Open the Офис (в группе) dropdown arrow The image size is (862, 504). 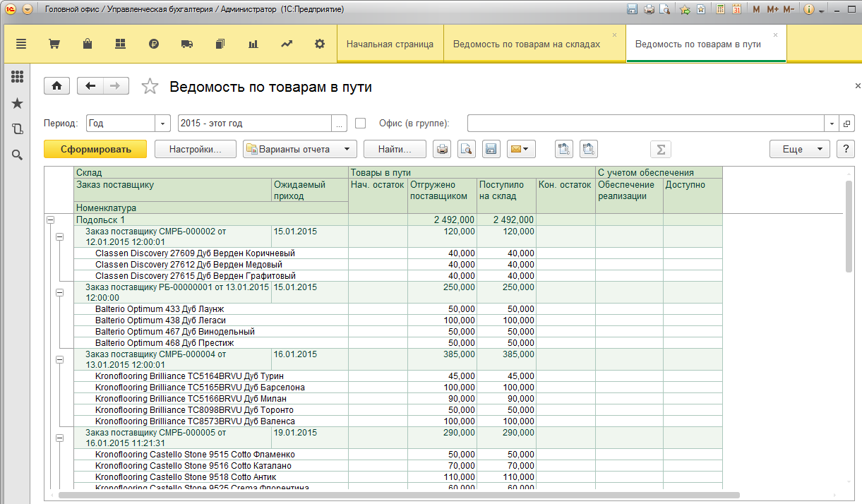832,123
